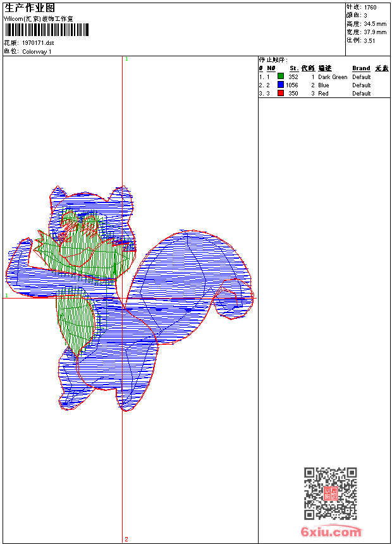
Task: Select the Red stop sequence row
Action: [x=324, y=94]
